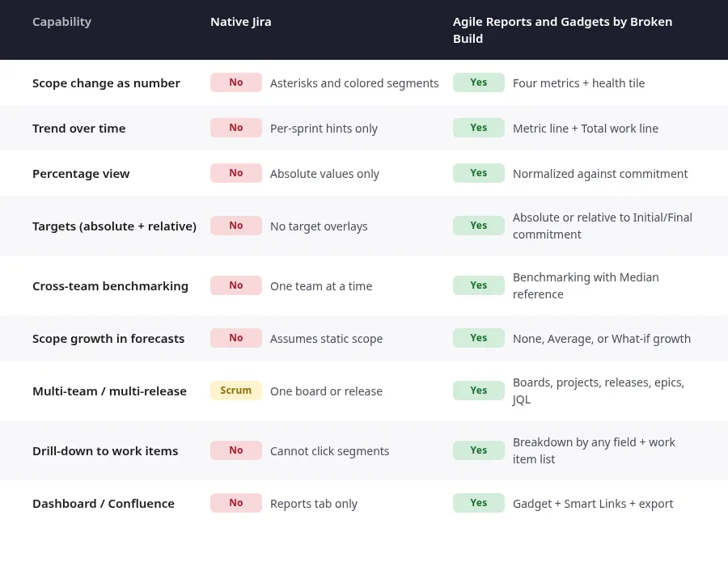Click the Yes badge in Trend over time row
The width and height of the screenshot is (728, 566).
479,128
